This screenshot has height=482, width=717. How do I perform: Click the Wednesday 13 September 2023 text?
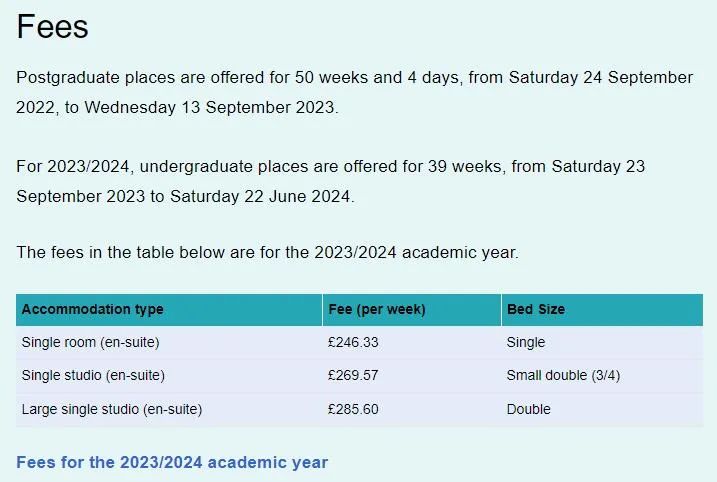[211, 107]
